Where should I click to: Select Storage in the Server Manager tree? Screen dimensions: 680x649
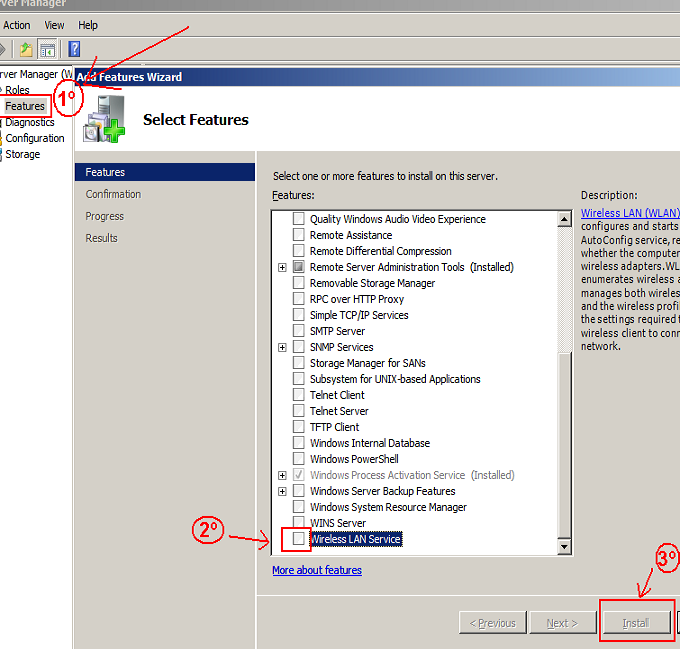click(x=23, y=154)
